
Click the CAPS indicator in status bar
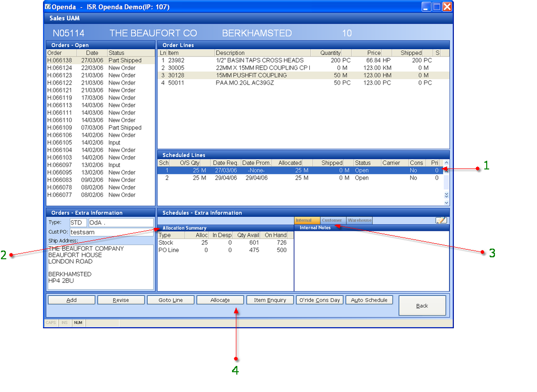pyautogui.click(x=51, y=322)
